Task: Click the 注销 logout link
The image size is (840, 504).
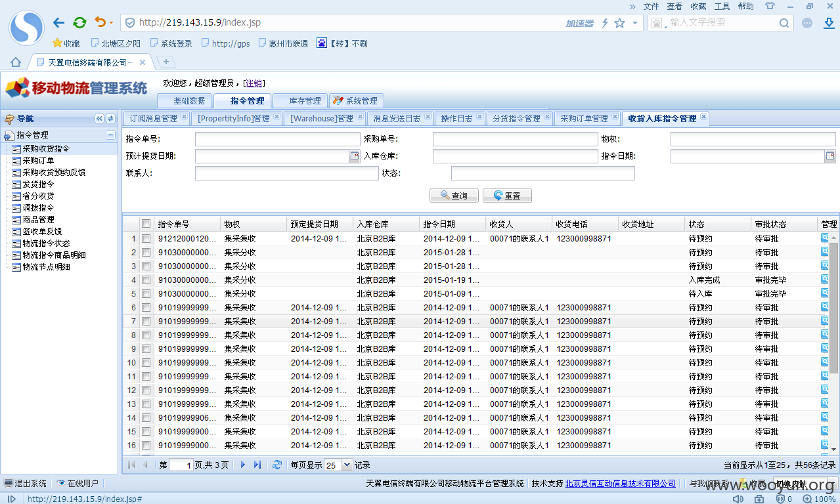Action: point(254,83)
